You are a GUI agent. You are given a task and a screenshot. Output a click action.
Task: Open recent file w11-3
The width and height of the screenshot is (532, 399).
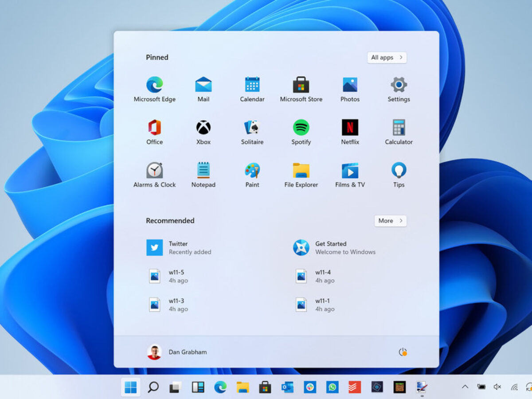click(168, 305)
